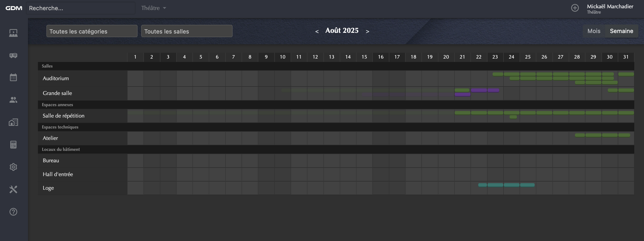Open the calculator sidebar icon
Viewport: 644px width, 241px height.
[13, 145]
